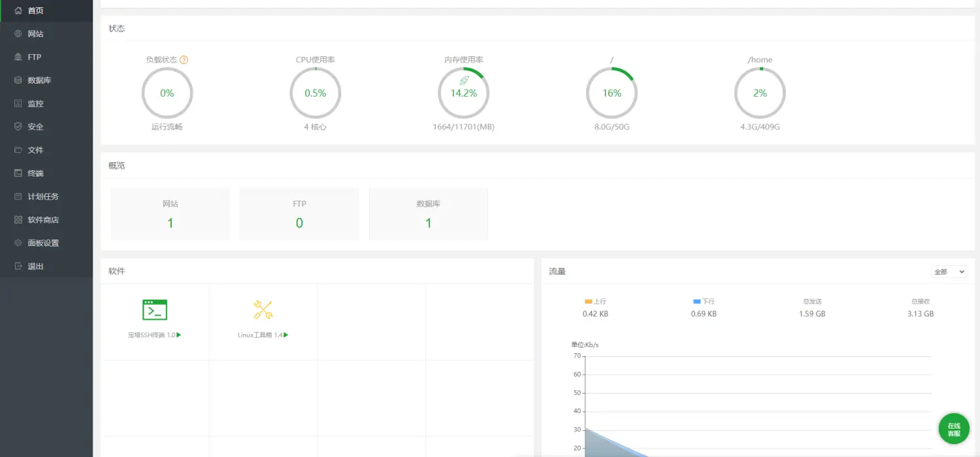Click the 网站 overview card

(171, 214)
